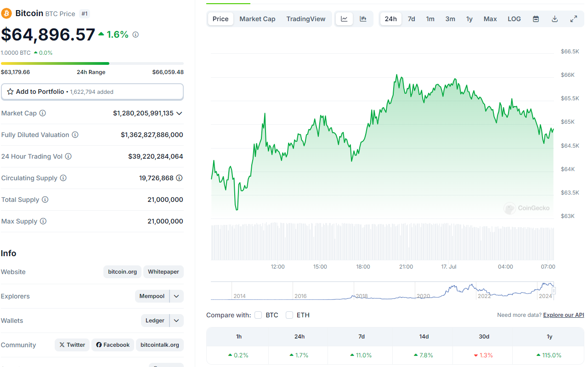Click the 14d change 7.8% cell
The width and height of the screenshot is (588, 367).
pyautogui.click(x=424, y=355)
